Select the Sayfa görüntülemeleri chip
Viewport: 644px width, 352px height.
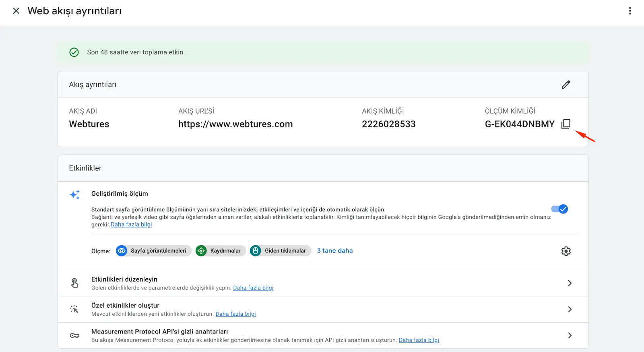tap(154, 251)
